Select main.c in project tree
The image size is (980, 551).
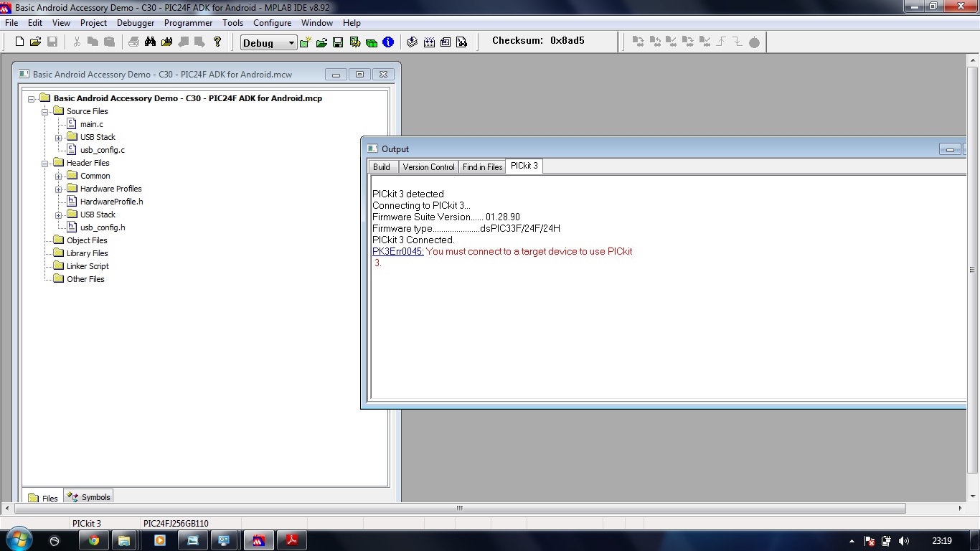pyautogui.click(x=91, y=125)
